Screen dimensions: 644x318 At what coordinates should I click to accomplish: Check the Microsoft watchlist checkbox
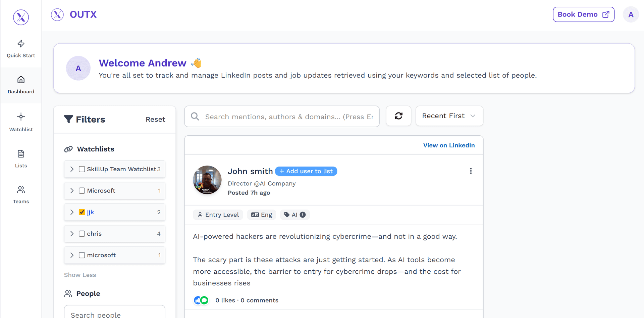pyautogui.click(x=82, y=190)
